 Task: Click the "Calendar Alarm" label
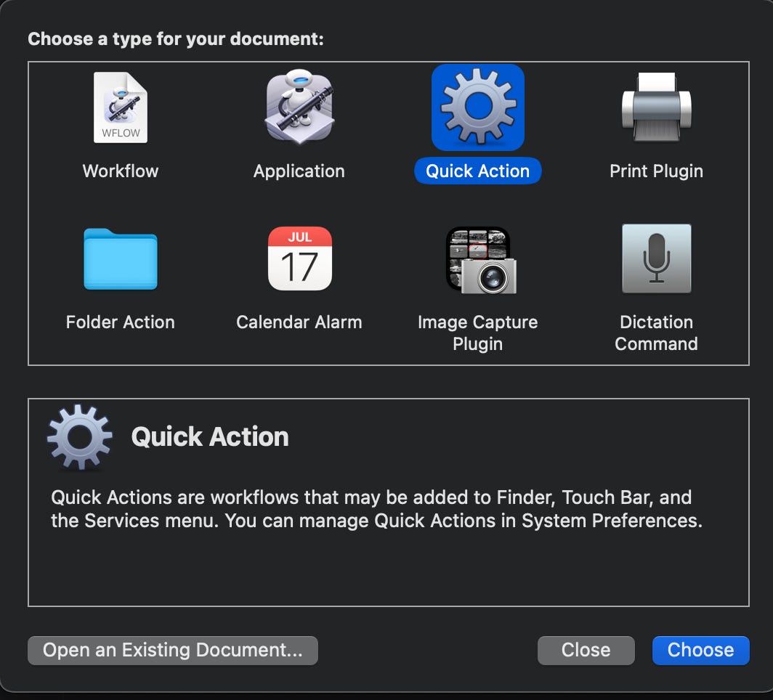point(299,322)
